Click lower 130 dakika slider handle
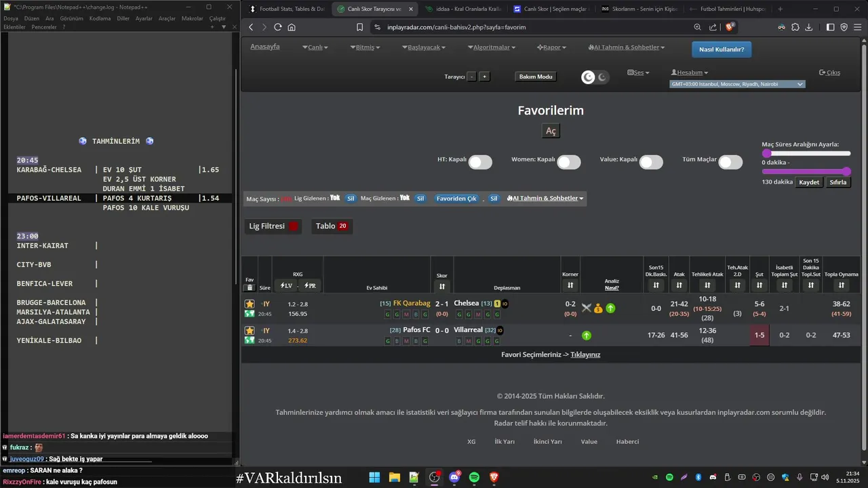Screen dimensions: 868x488 pos(846,171)
